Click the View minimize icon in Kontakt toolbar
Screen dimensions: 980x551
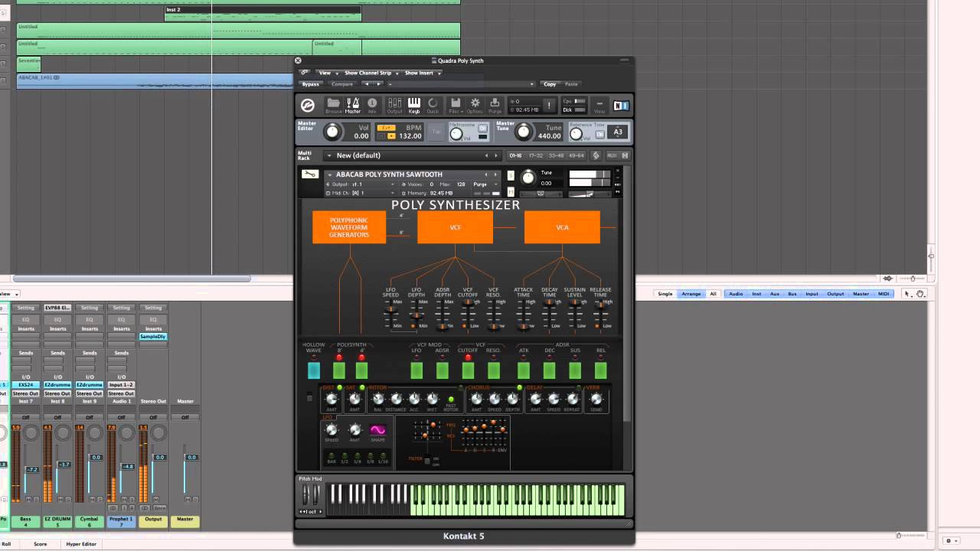tap(599, 105)
